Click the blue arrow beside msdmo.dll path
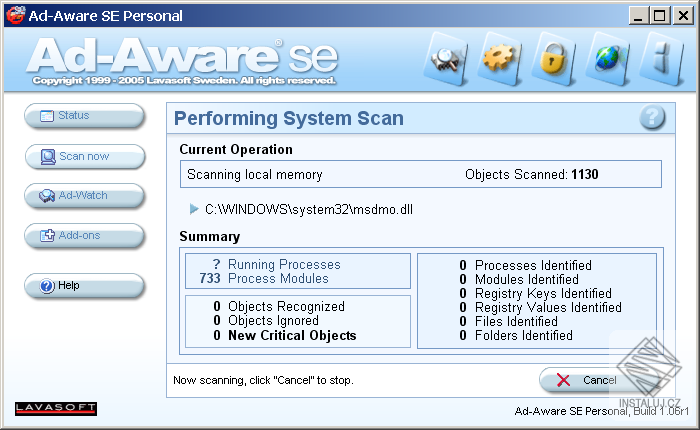This screenshot has width=700, height=430. click(x=194, y=209)
